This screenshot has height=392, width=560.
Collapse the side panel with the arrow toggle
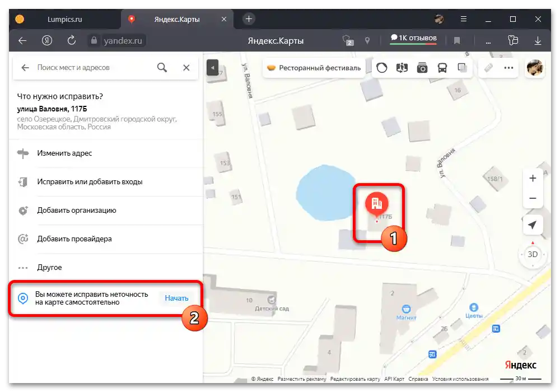(x=212, y=67)
